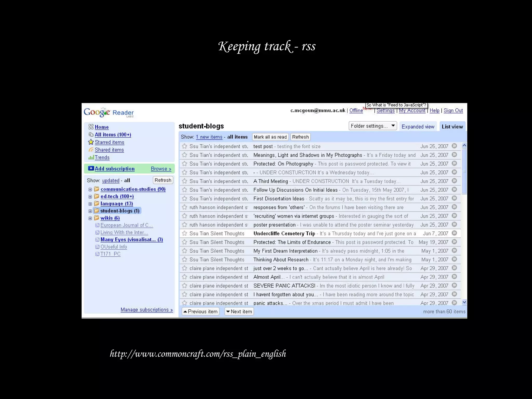The width and height of the screenshot is (532, 399).
Task: Star the 'test post' item
Action: coord(184,146)
